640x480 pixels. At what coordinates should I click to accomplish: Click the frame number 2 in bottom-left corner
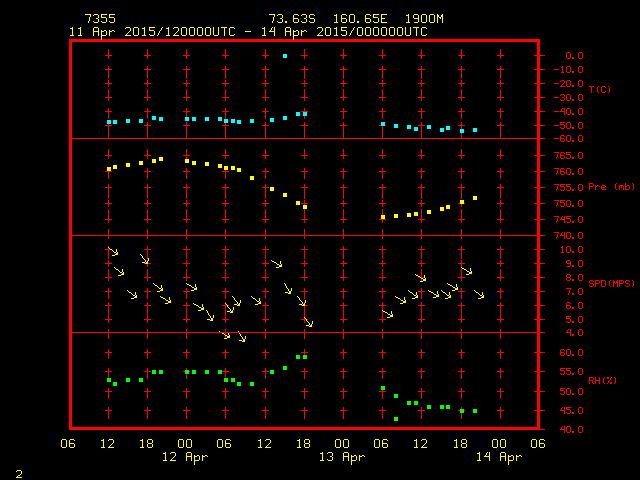[18, 472]
